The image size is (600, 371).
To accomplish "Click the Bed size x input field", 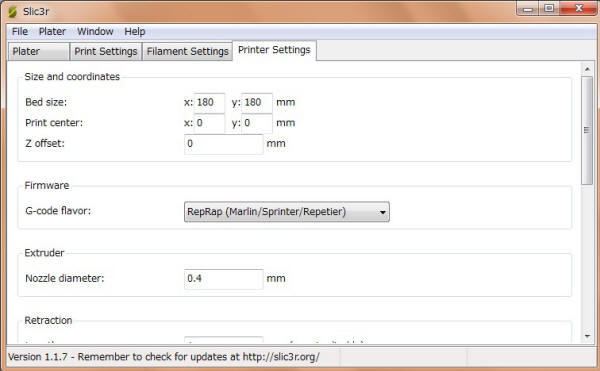I will (x=209, y=103).
